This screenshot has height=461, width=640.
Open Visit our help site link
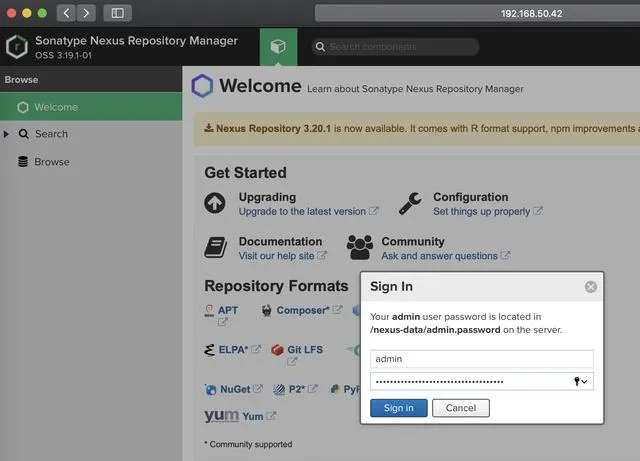pos(276,256)
